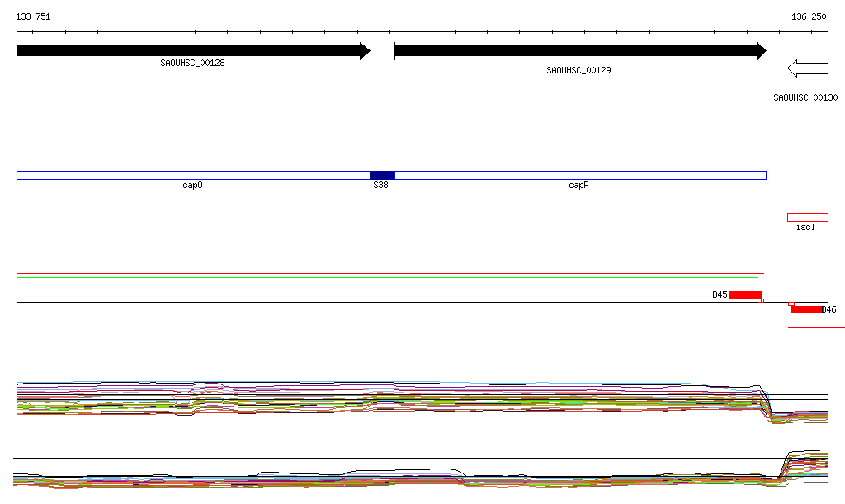
Task: Select the red D46 segment block
Action: 805,309
